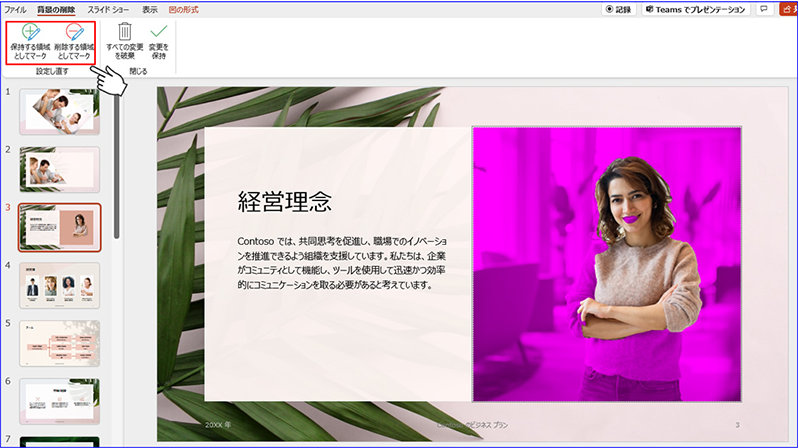
Task: Click the 経営理念 title text
Action: tap(284, 202)
